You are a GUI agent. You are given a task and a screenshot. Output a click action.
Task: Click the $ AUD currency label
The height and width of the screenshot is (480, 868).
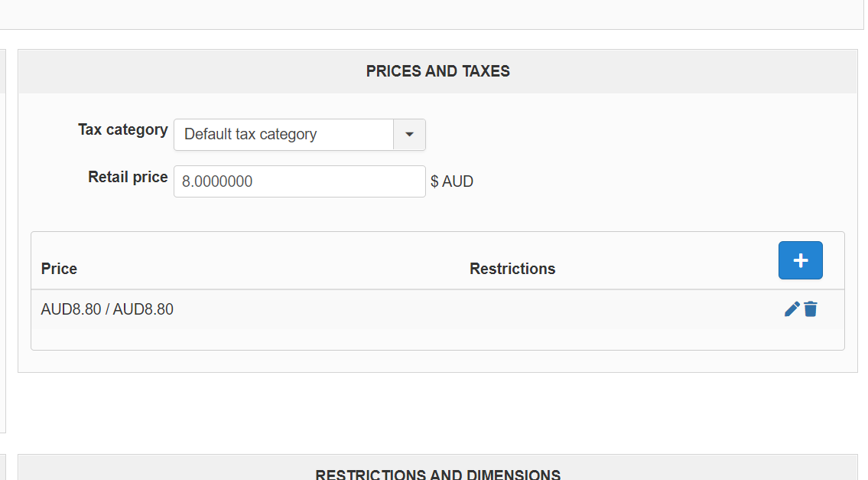coord(452,181)
